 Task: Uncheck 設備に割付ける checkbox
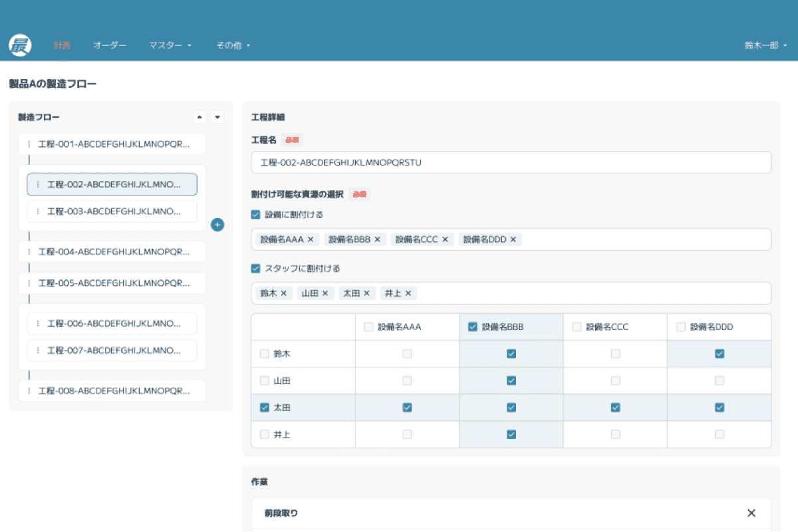[x=255, y=215]
